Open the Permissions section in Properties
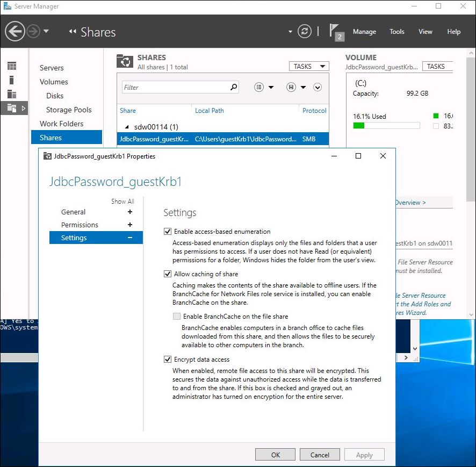 pos(80,225)
